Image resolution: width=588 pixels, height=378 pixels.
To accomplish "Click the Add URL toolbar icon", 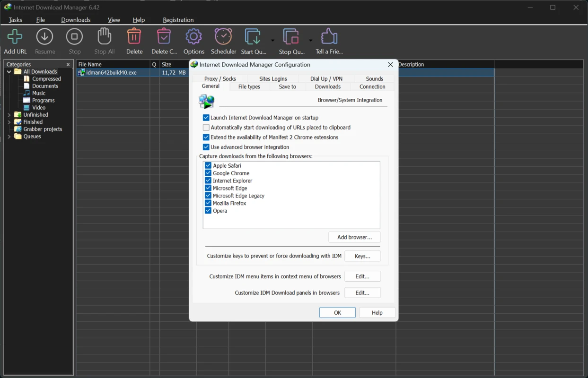I will point(15,37).
